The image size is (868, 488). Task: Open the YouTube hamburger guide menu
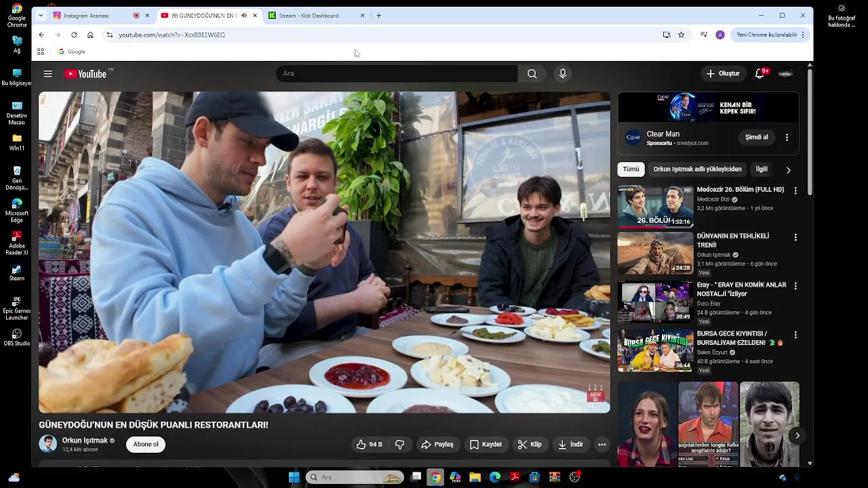tap(47, 74)
